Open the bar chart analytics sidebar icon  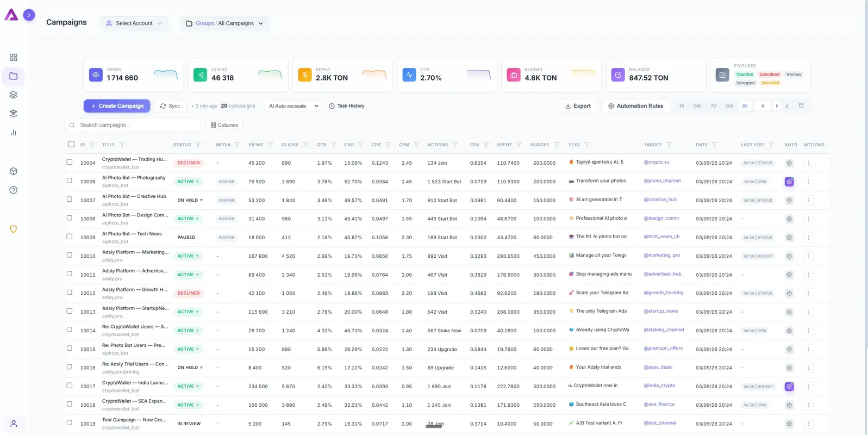14,132
